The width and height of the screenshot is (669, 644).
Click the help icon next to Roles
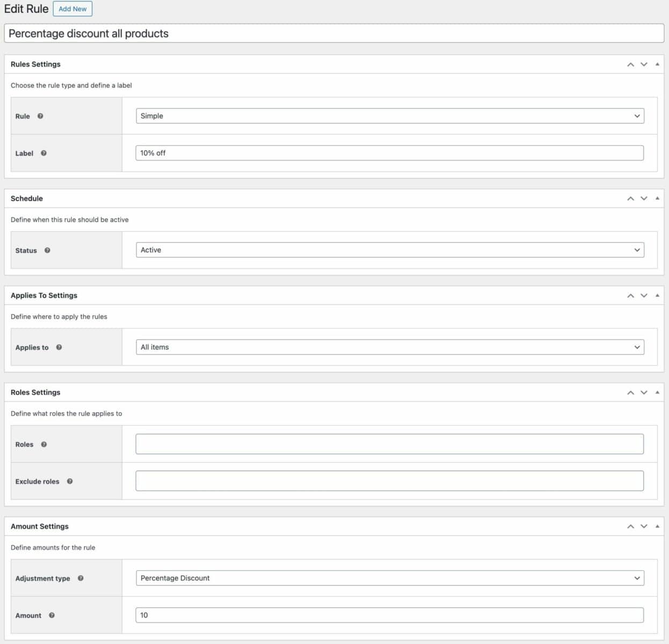pos(44,444)
